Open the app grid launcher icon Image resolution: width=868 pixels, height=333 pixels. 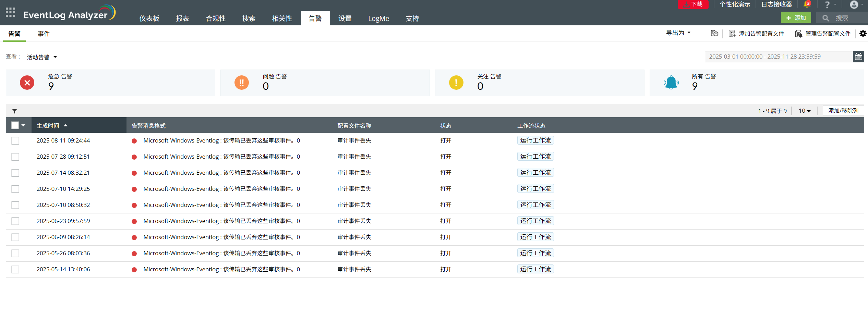[x=10, y=12]
